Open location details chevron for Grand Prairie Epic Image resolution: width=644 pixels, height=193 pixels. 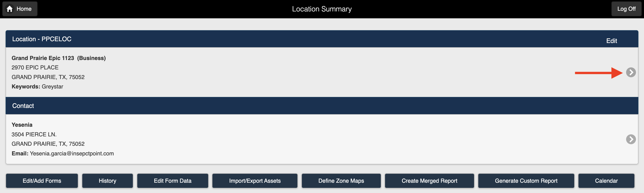coord(631,73)
